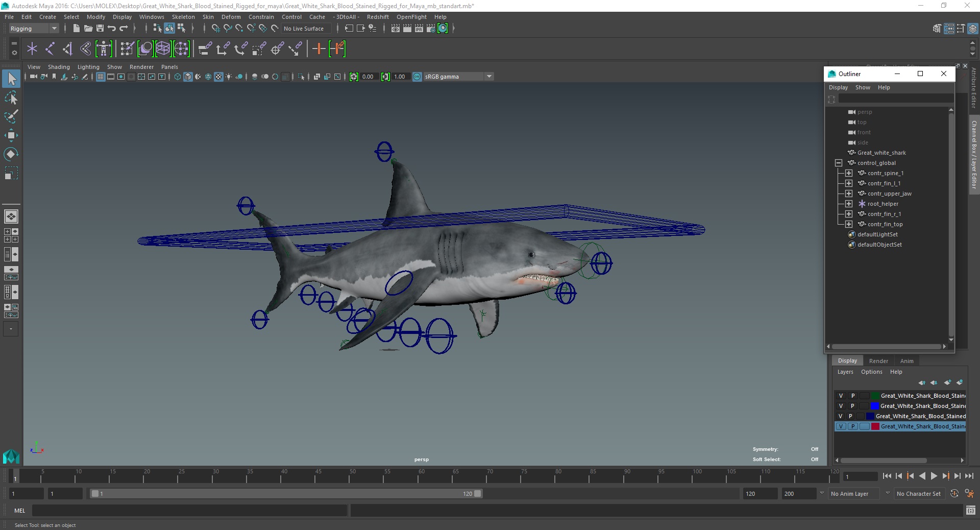This screenshot has width=980, height=530.
Task: Toggle sRGB gamma color management icon
Action: (x=417, y=77)
